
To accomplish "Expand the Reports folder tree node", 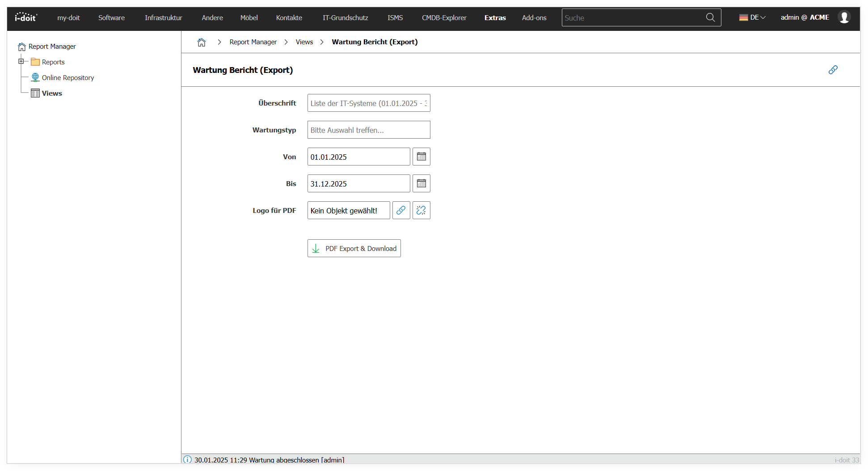I will (x=21, y=61).
